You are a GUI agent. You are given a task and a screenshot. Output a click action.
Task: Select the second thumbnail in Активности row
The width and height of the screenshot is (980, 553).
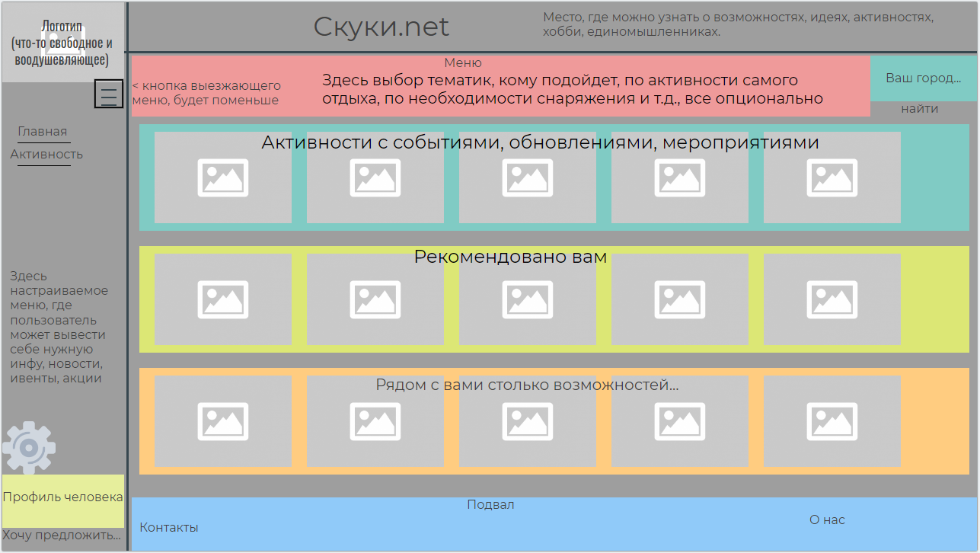tap(375, 177)
